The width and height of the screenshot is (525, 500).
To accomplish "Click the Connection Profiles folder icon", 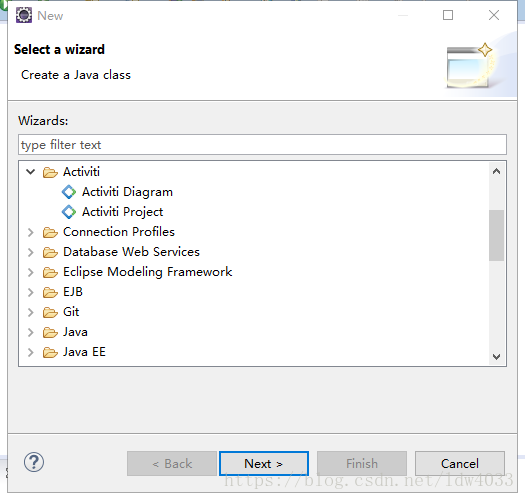I will 50,232.
